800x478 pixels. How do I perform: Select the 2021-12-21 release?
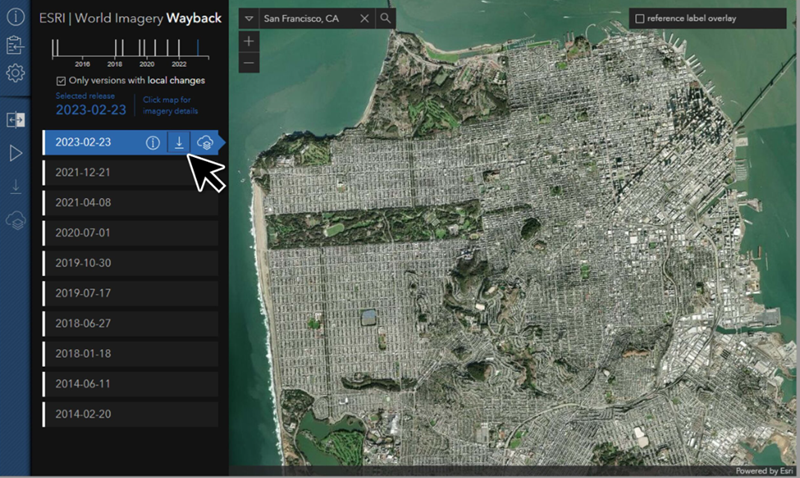point(131,172)
